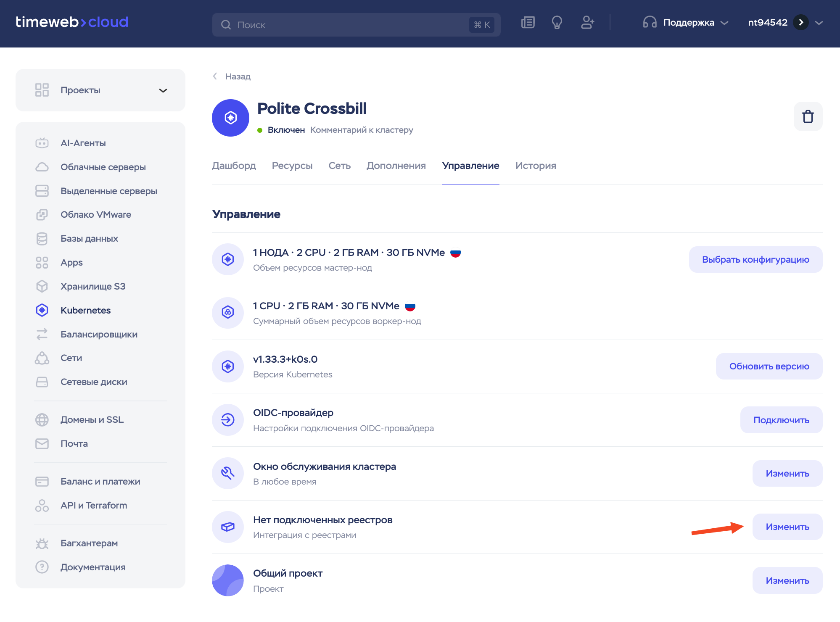Switch to the Дополнения tab
Image resolution: width=840 pixels, height=622 pixels.
click(x=396, y=166)
